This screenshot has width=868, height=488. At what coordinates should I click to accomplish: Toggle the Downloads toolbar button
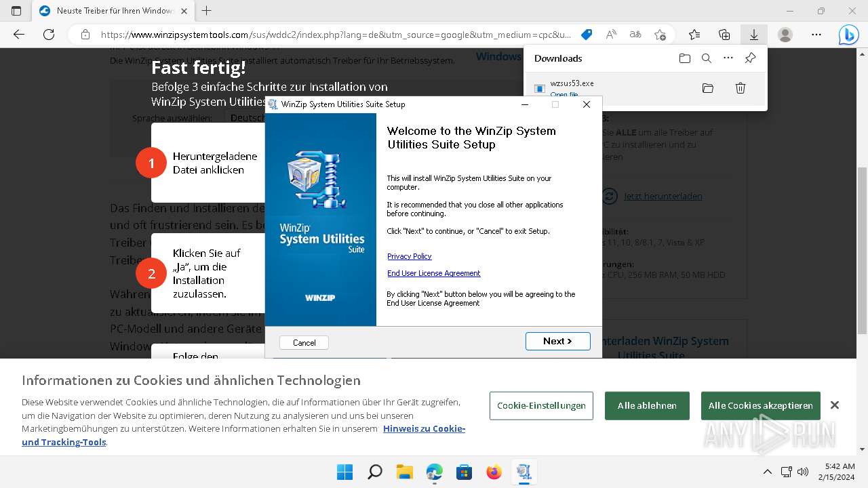753,35
